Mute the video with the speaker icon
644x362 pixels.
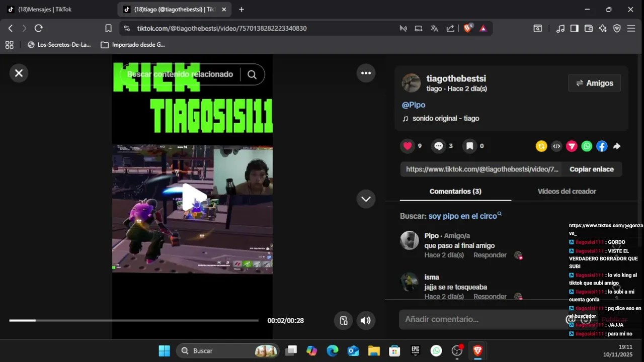(x=366, y=321)
